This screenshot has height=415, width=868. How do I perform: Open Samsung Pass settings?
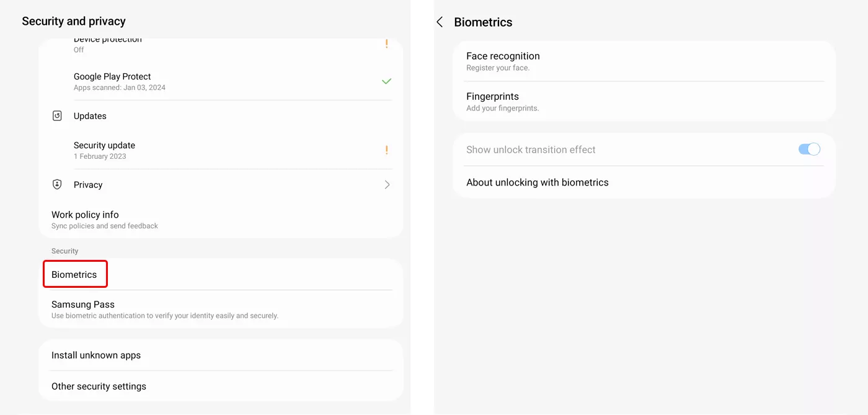[x=83, y=305]
